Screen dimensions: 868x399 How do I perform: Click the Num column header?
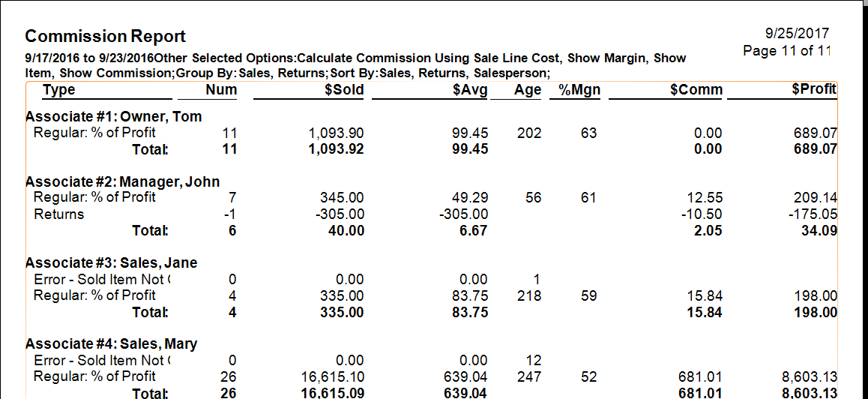(x=220, y=90)
